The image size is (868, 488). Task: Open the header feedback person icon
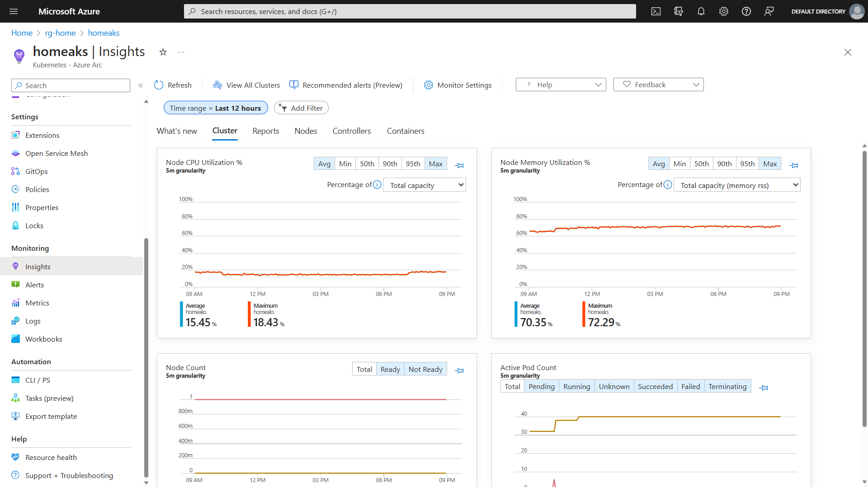click(x=769, y=11)
